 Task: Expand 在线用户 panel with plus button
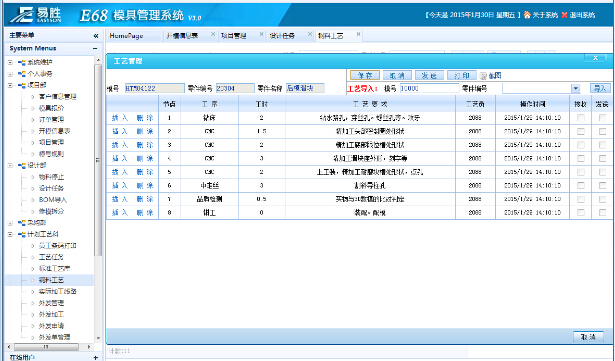[96, 357]
